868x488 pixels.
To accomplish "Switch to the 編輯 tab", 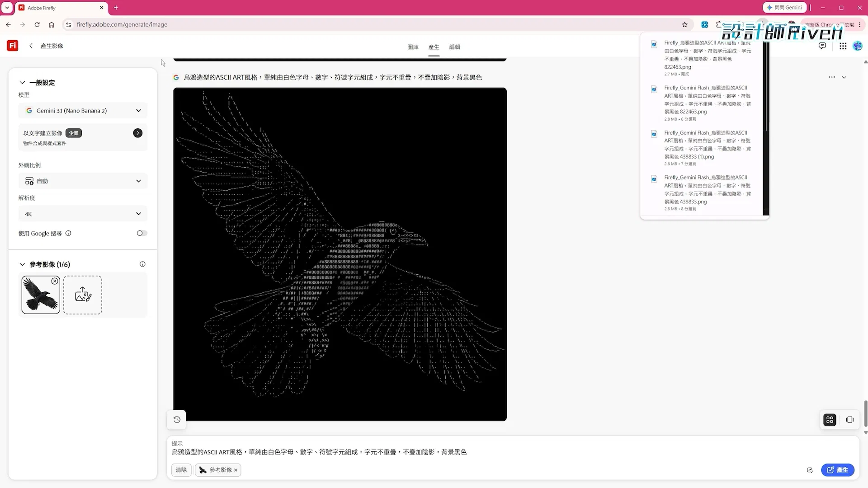I will pyautogui.click(x=455, y=47).
